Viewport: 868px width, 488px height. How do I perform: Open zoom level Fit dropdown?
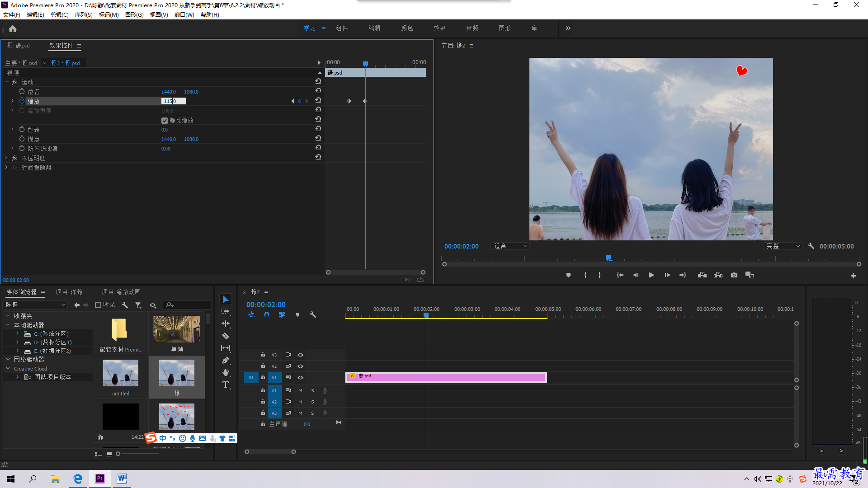pos(510,246)
